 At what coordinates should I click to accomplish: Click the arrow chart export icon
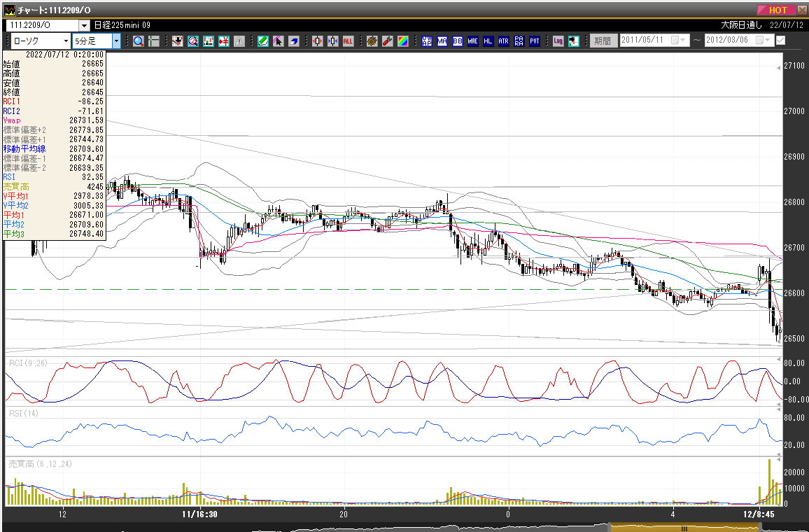tap(574, 41)
